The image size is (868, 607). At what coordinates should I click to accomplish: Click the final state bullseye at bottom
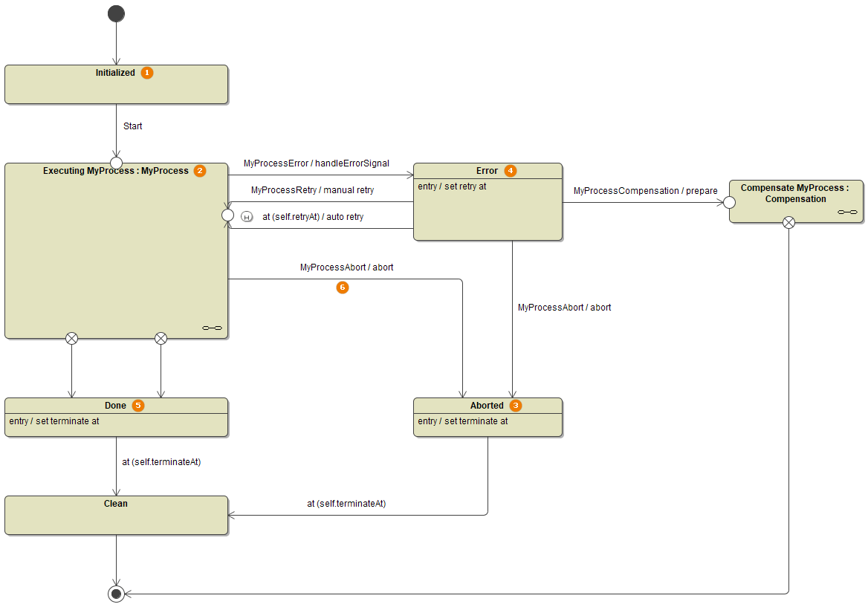[116, 594]
